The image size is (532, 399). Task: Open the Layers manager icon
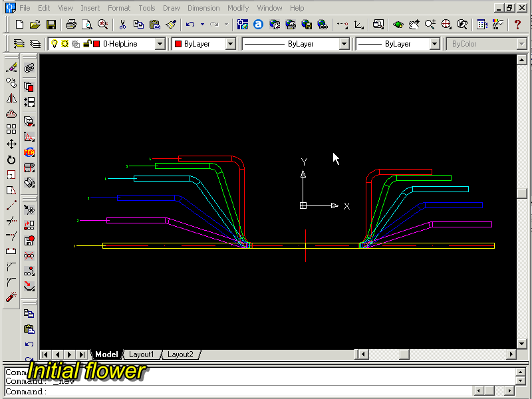click(35, 44)
